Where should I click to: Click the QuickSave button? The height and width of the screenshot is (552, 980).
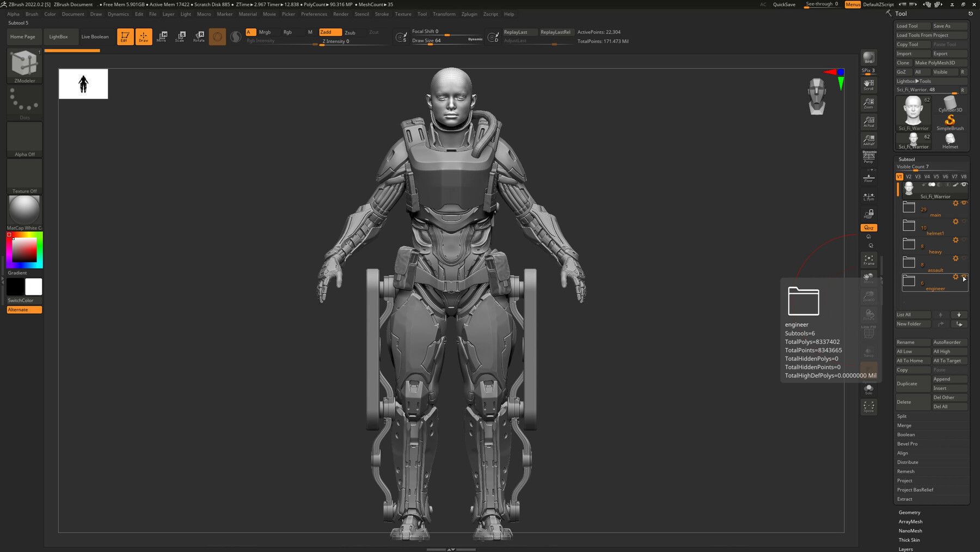click(x=784, y=4)
